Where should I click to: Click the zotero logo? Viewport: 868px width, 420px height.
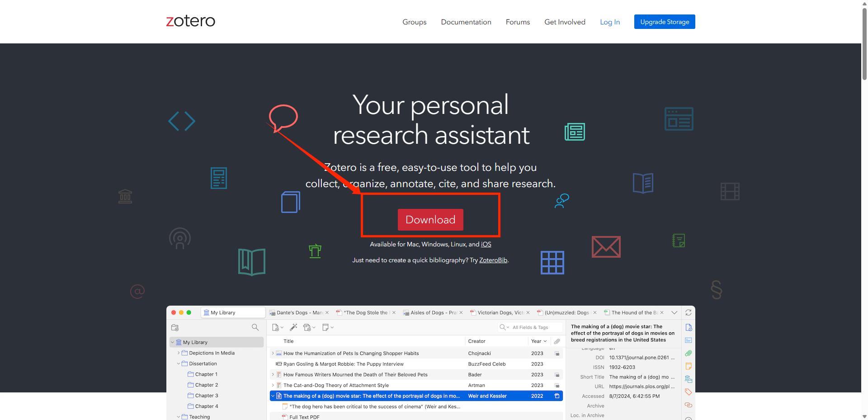[x=191, y=21]
